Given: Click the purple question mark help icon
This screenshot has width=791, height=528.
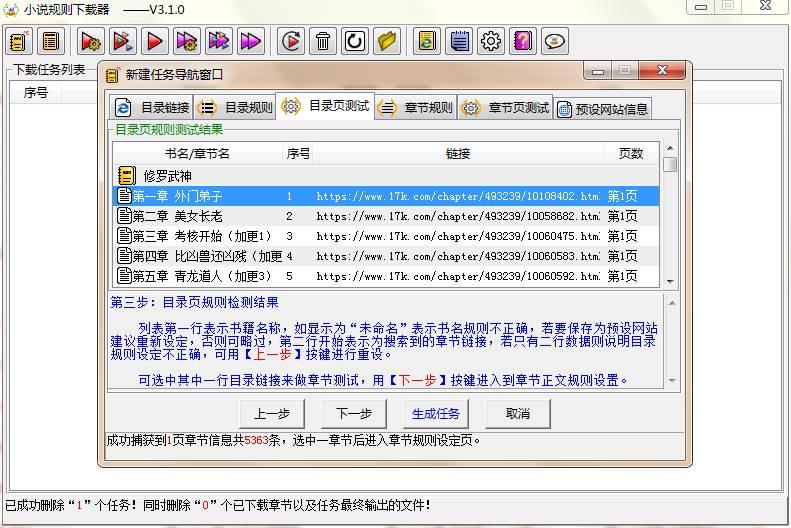Looking at the screenshot, I should [x=523, y=41].
